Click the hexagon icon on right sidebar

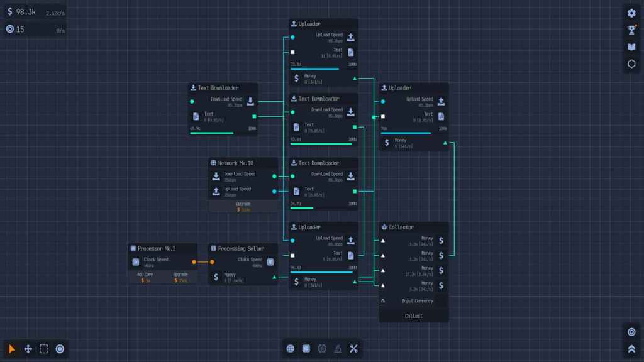[631, 63]
